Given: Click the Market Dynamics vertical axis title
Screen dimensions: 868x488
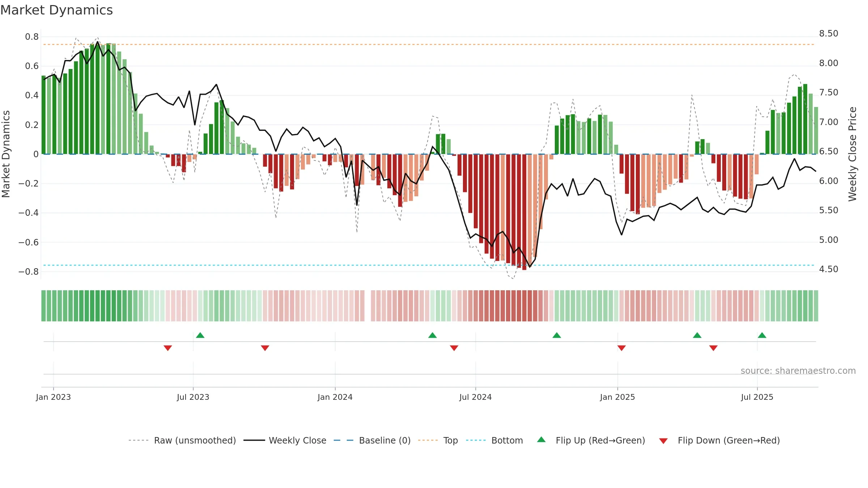Looking at the screenshot, I should [6, 154].
